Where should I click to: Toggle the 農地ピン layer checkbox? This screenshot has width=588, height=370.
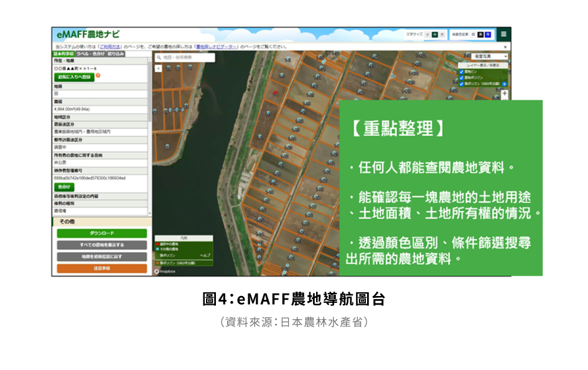coord(461,72)
